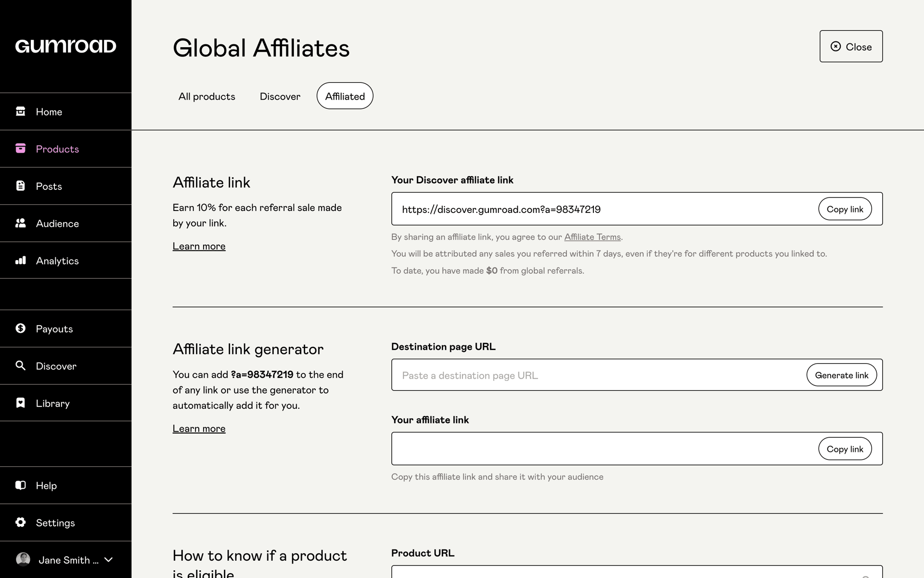Click Learn more under Affiliate link
Image resolution: width=924 pixels, height=578 pixels.
(x=199, y=246)
